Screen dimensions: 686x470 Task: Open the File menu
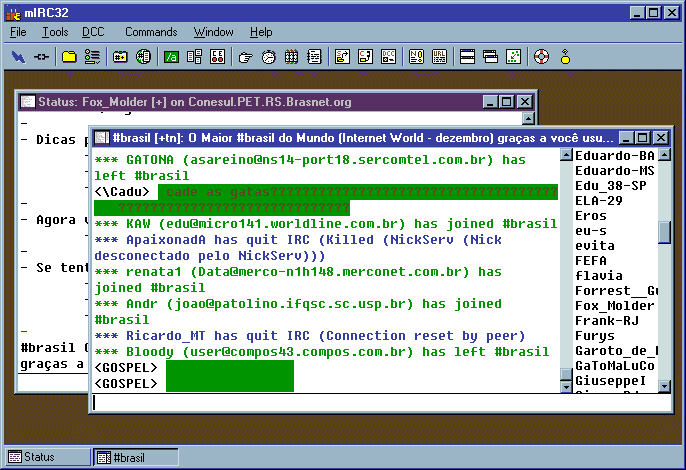pyautogui.click(x=18, y=32)
